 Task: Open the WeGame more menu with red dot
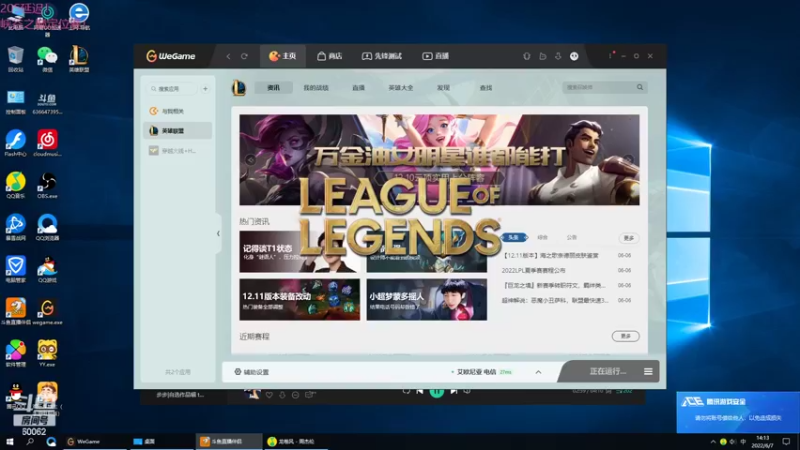click(x=611, y=55)
